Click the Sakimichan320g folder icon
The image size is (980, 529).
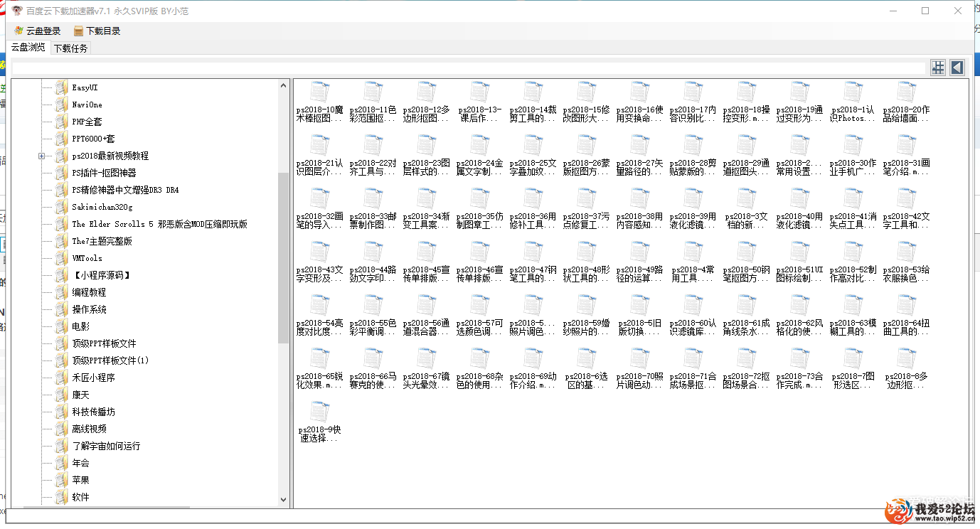[62, 207]
